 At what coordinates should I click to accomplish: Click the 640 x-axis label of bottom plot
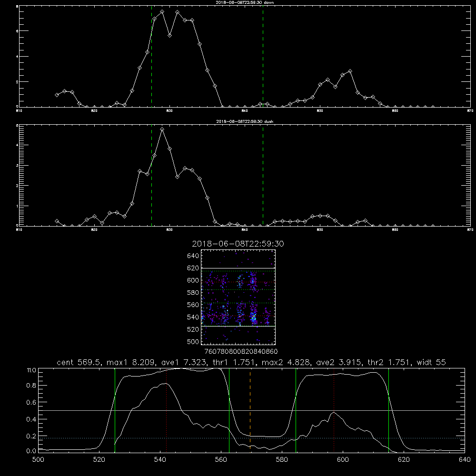(x=465, y=459)
